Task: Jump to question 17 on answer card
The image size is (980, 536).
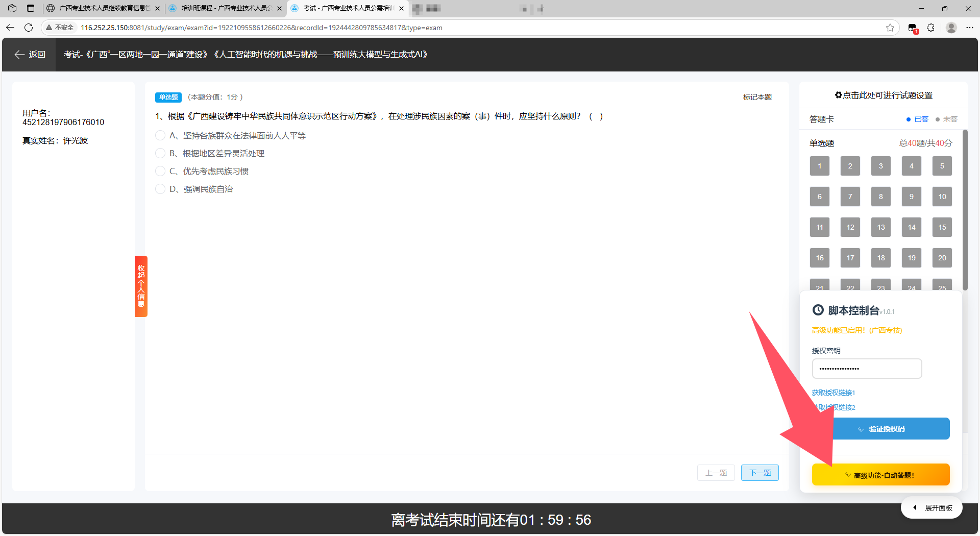Action: [850, 258]
